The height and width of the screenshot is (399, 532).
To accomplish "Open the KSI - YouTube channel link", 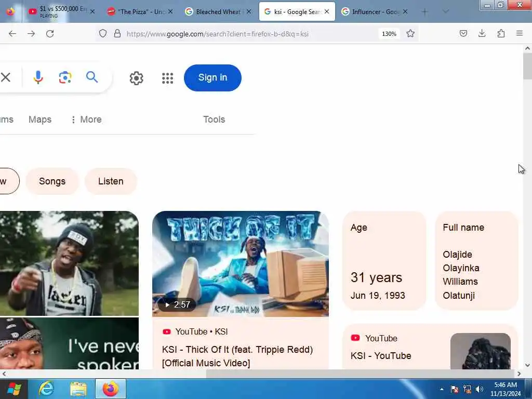I will point(381,355).
